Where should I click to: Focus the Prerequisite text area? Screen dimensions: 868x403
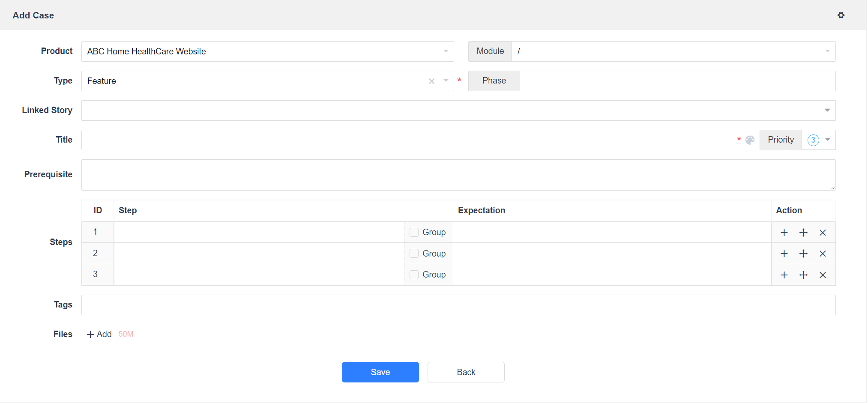(458, 175)
